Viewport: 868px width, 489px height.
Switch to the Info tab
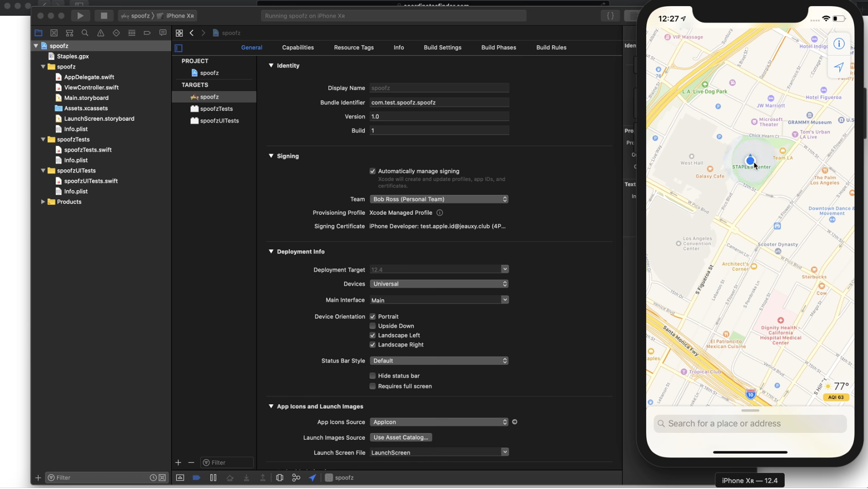[398, 48]
